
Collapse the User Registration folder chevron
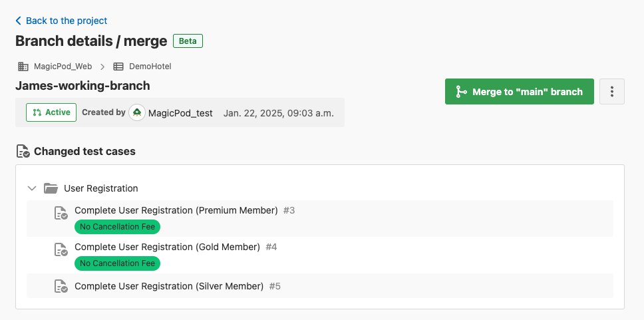click(31, 188)
